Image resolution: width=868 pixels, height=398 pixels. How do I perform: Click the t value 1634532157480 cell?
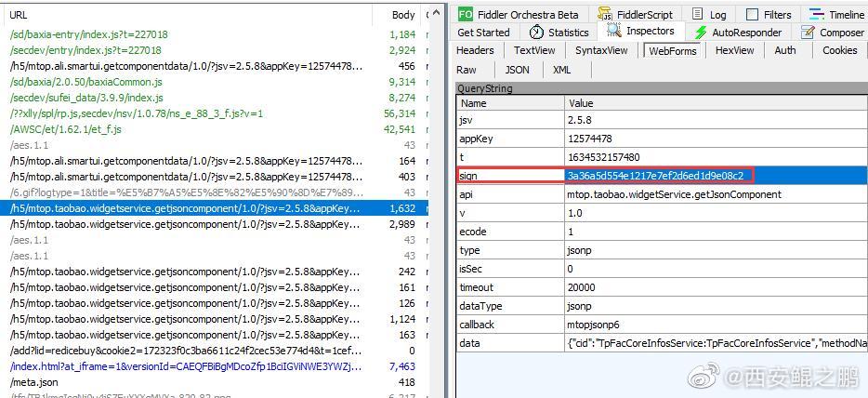tap(716, 157)
